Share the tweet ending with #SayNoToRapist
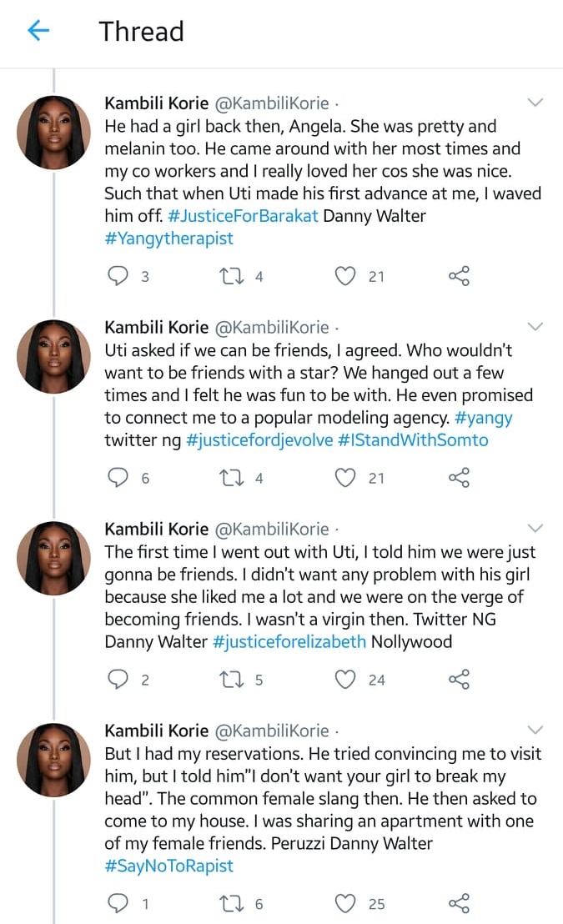The height and width of the screenshot is (924, 563). point(459,904)
